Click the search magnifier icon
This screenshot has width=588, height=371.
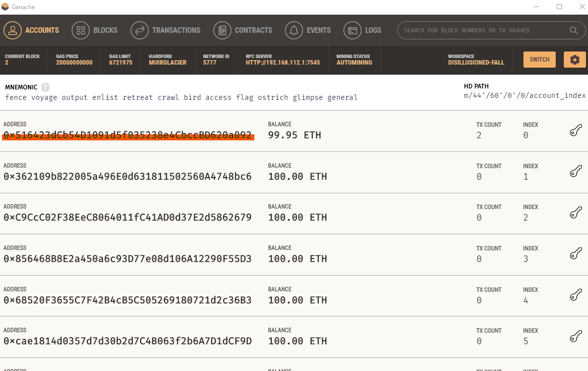[x=574, y=30]
